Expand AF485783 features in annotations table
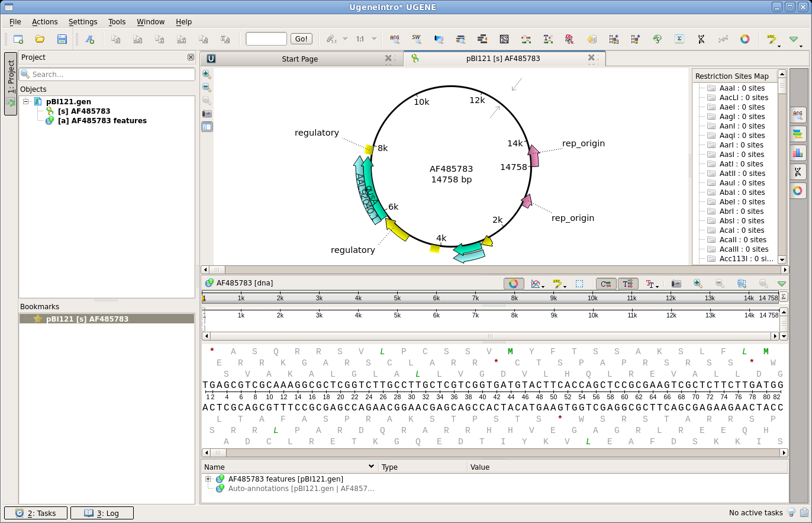The image size is (812, 523). point(208,479)
